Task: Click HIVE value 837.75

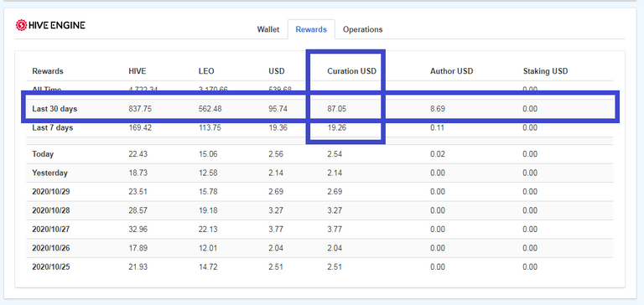Action: coord(139,109)
